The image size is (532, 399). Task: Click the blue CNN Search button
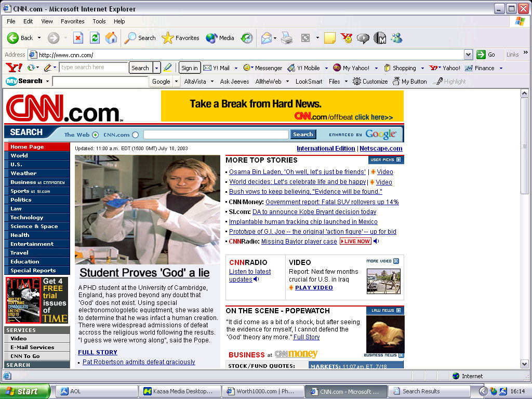pos(303,135)
